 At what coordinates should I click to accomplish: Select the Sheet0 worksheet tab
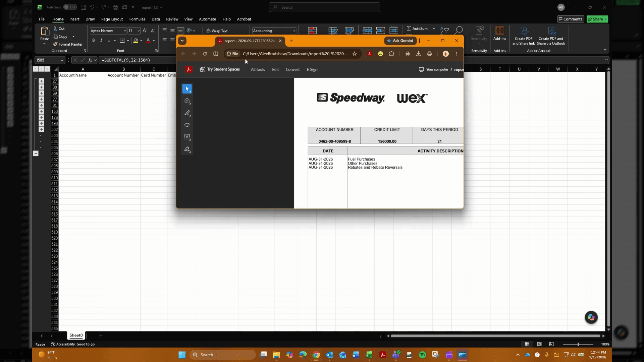pos(76,335)
